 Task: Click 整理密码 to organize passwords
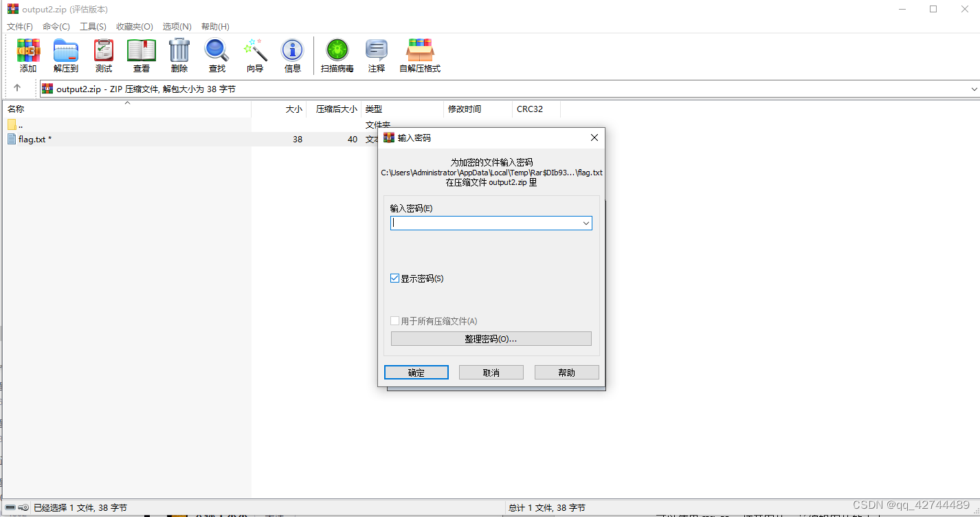[491, 338]
